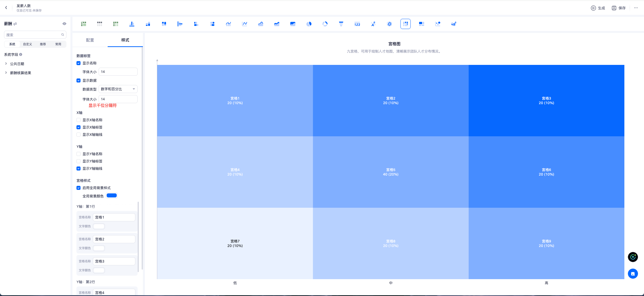Click the 字体大小 input under 显示名称

[x=118, y=72]
